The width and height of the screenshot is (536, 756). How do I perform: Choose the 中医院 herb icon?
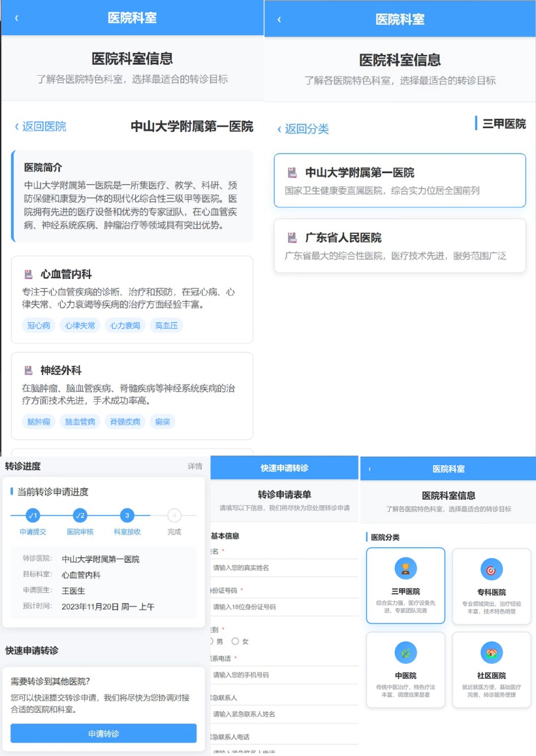[405, 652]
